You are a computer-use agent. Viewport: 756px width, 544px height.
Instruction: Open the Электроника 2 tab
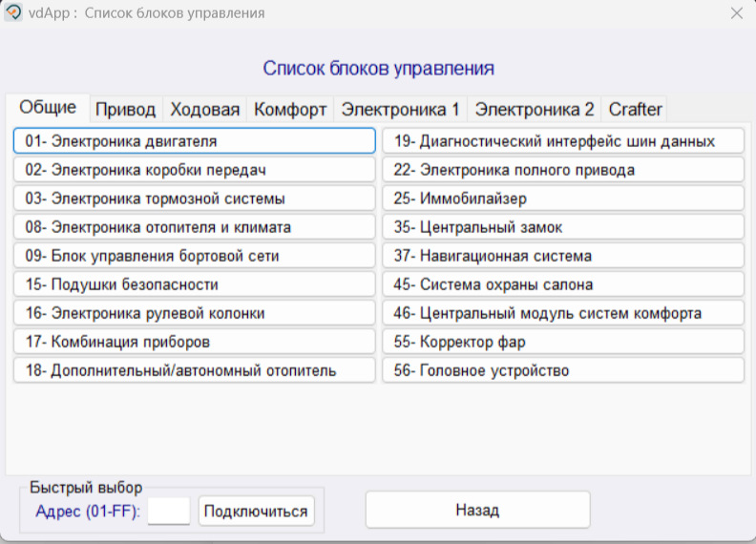point(535,109)
